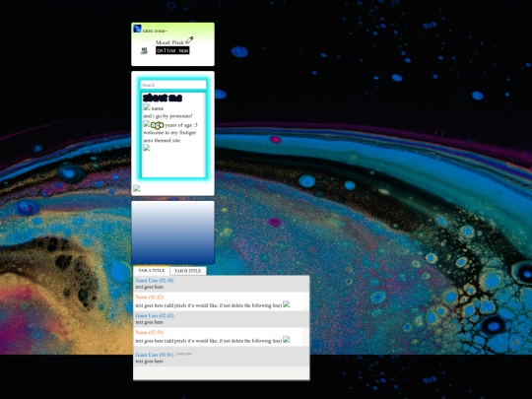The width and height of the screenshot is (532, 399).
Task: Click the pixel image in the 02:42 message
Action: [x=287, y=304]
